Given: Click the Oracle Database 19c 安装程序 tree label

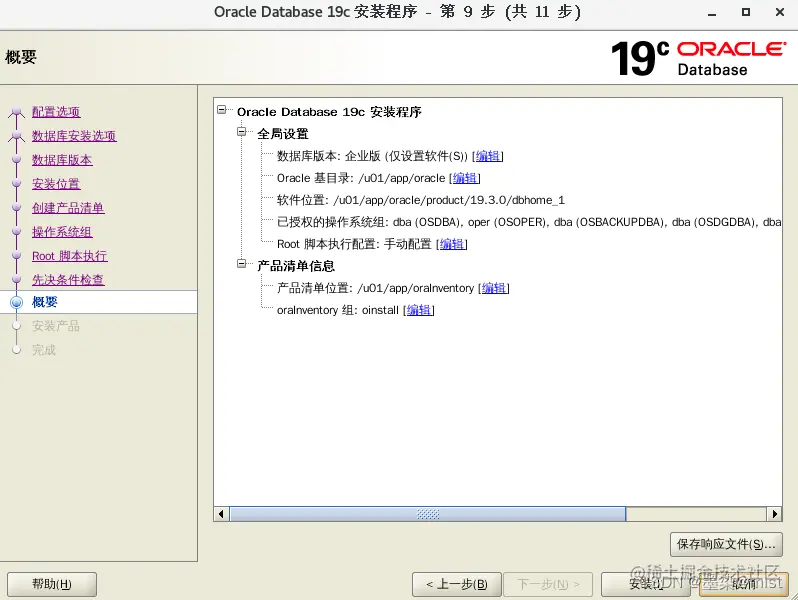Looking at the screenshot, I should (x=329, y=111).
